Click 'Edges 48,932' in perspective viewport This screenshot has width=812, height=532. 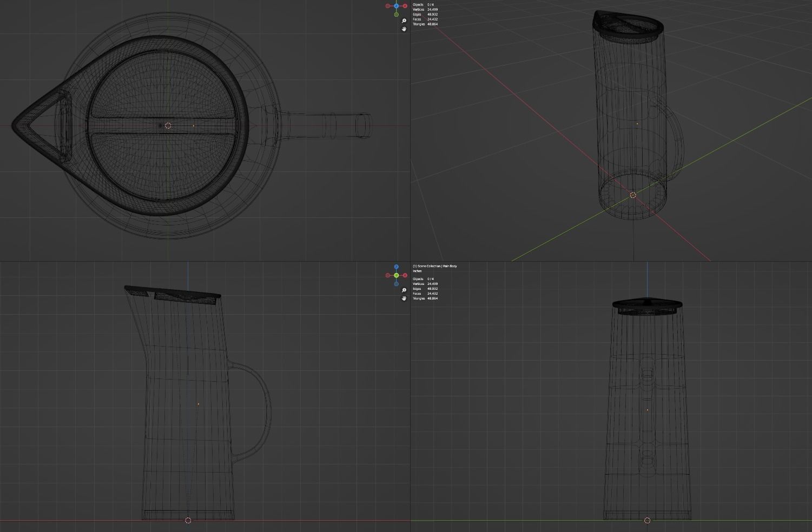tap(425, 15)
